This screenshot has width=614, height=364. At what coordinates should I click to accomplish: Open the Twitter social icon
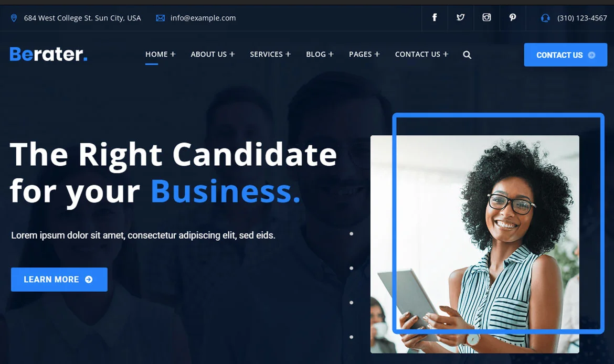tap(461, 17)
